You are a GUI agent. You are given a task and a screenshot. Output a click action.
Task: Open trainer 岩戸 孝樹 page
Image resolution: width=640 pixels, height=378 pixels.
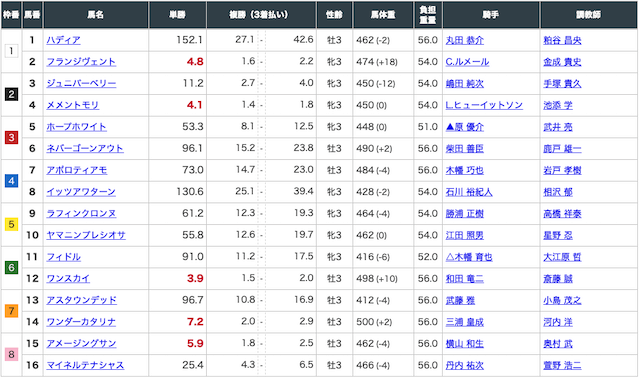click(x=562, y=170)
